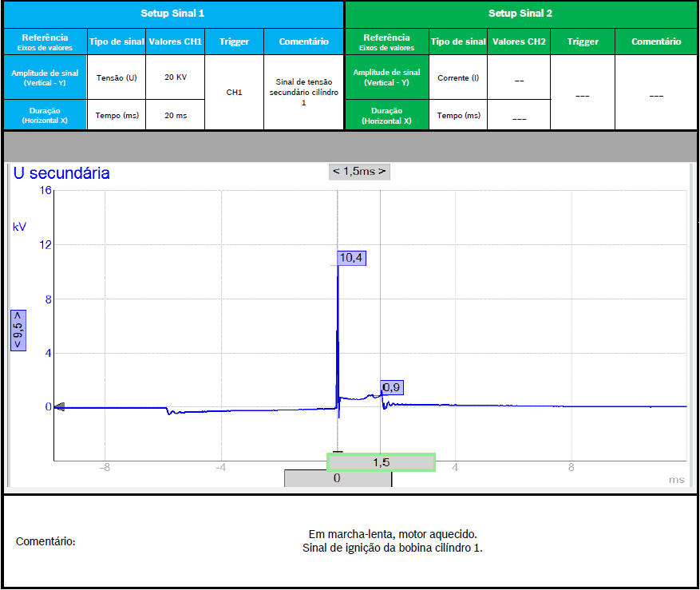Select the 10,4 peak voltage label

pyautogui.click(x=352, y=258)
